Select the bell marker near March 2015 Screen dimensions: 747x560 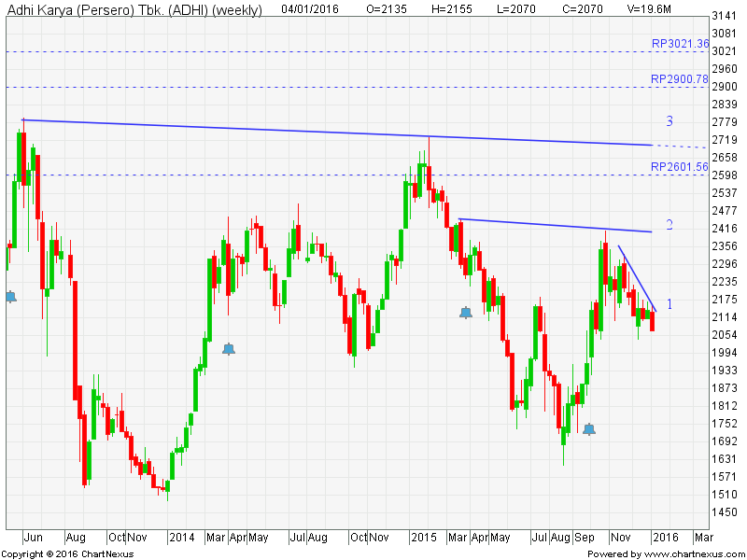466,313
